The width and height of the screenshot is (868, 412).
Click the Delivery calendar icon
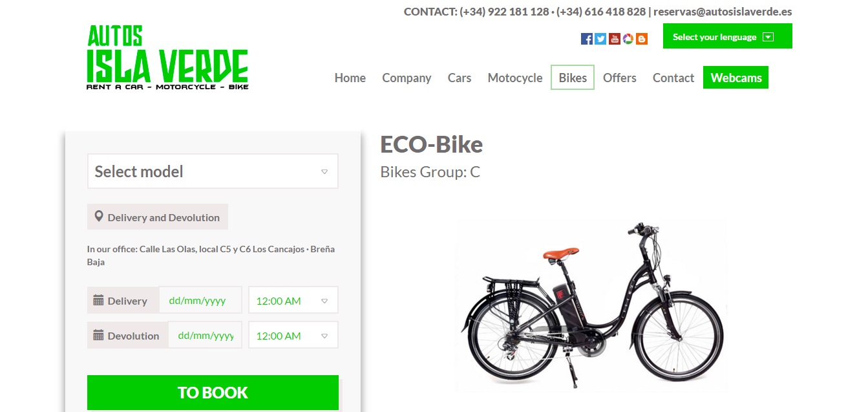(x=98, y=300)
